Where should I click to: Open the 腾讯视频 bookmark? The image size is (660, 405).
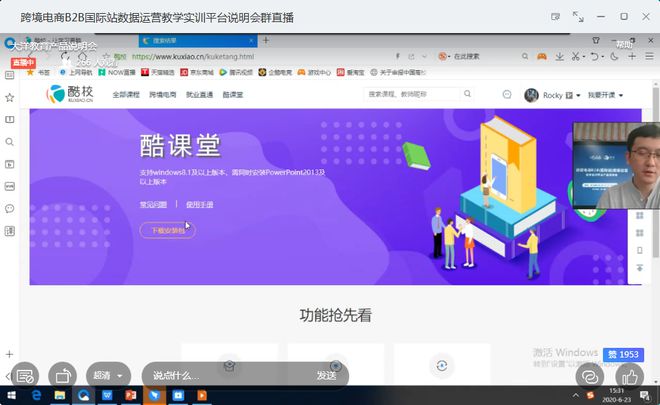click(236, 72)
